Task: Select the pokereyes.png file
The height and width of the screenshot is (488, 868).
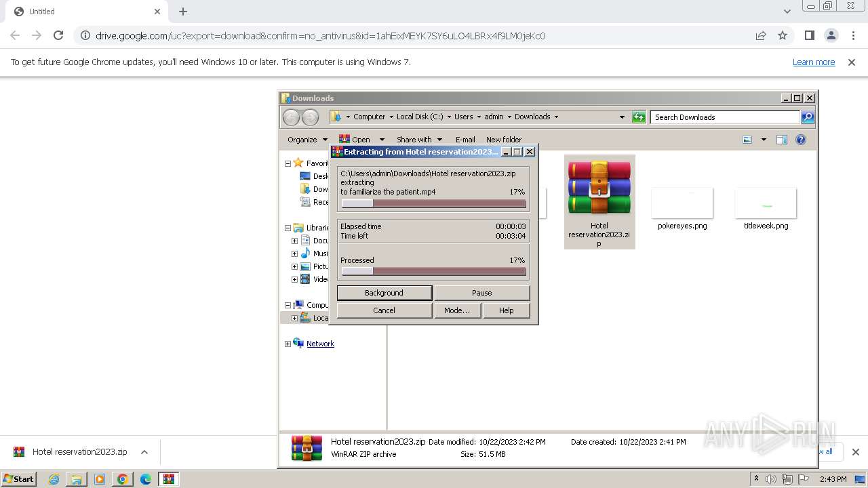Action: 682,209
